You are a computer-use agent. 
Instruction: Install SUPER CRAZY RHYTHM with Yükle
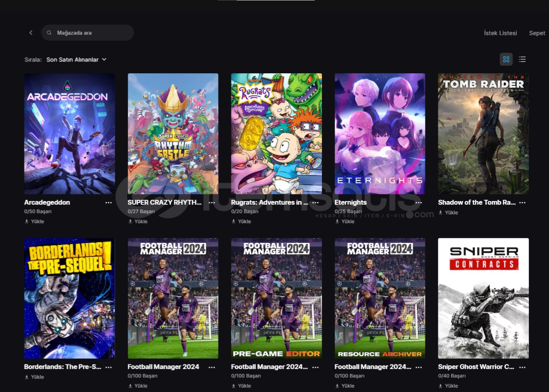[x=138, y=222]
